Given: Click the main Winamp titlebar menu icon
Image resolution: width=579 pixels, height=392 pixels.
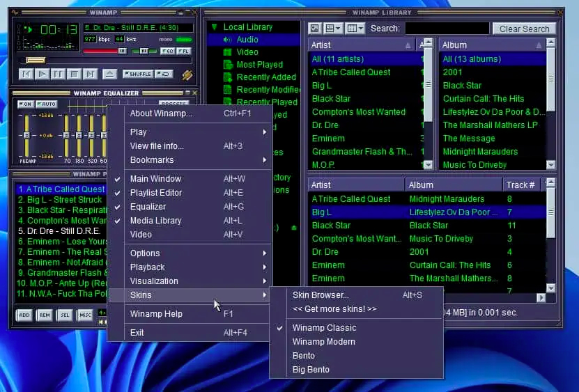Looking at the screenshot, I should pos(15,12).
